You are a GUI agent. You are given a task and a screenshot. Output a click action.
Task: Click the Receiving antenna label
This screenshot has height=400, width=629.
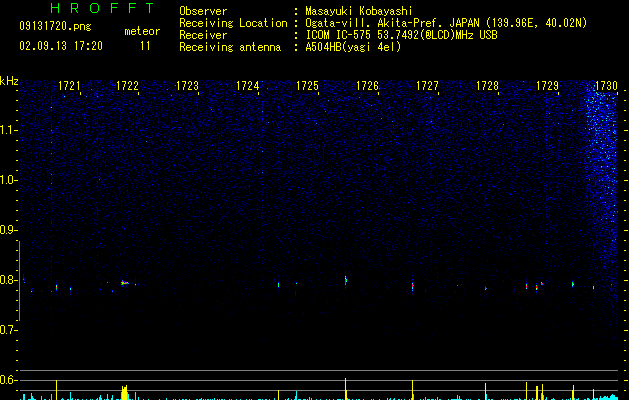pyautogui.click(x=230, y=47)
